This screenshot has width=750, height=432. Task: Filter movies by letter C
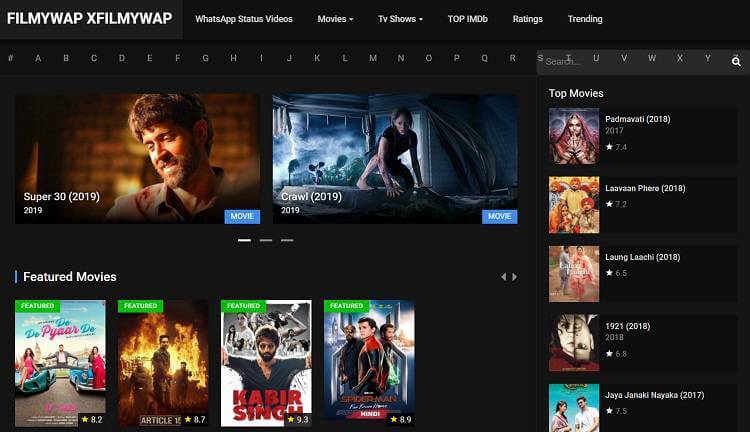[x=94, y=58]
